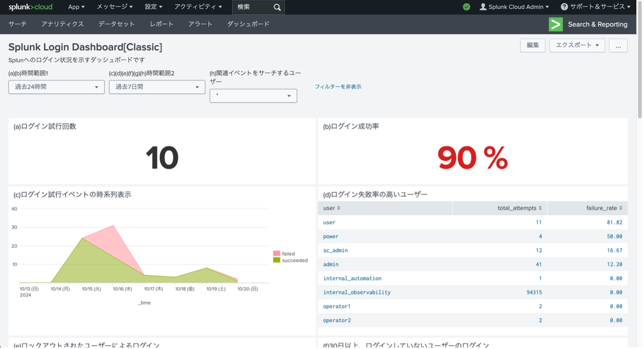The image size is (644, 349).
Task: Click the 編集 button
Action: [533, 45]
